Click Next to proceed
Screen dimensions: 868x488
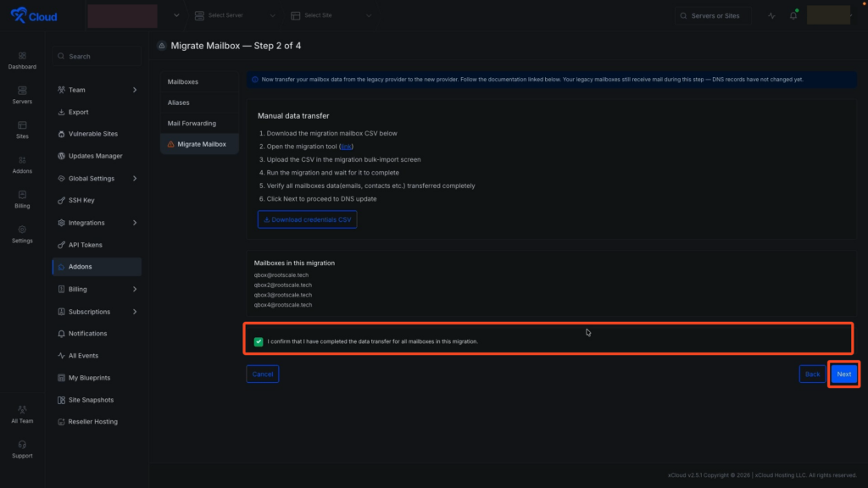(x=843, y=374)
